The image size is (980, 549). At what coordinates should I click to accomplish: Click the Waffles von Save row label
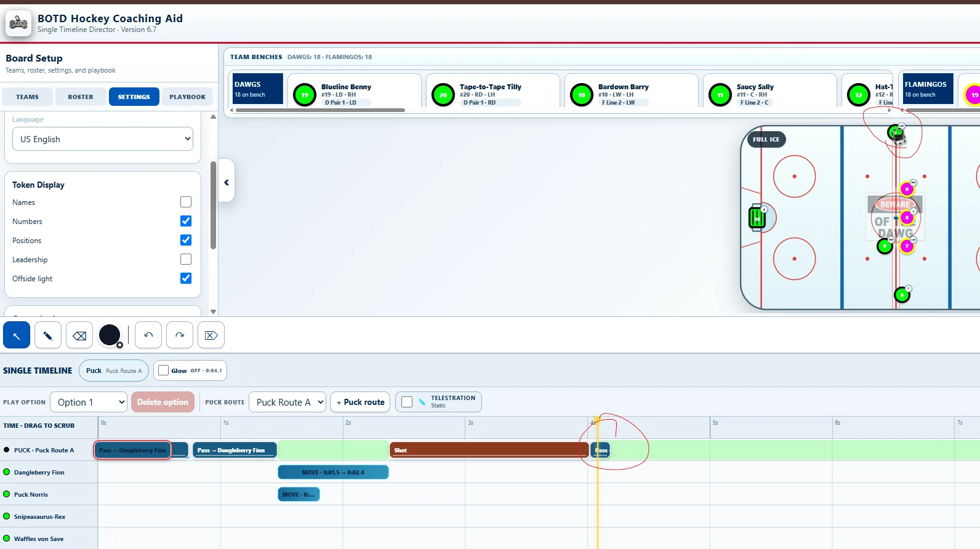pos(39,539)
